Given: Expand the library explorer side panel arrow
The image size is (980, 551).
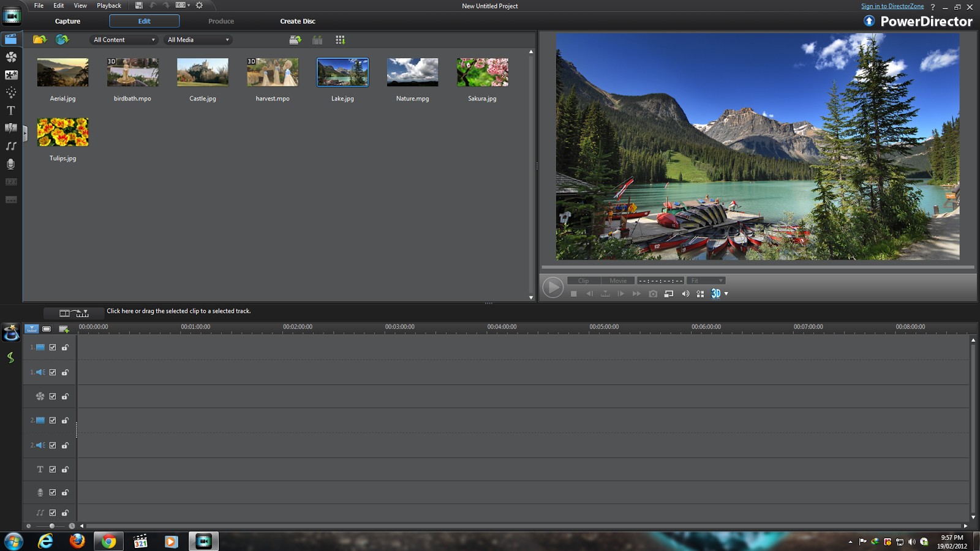Looking at the screenshot, I should click(25, 133).
